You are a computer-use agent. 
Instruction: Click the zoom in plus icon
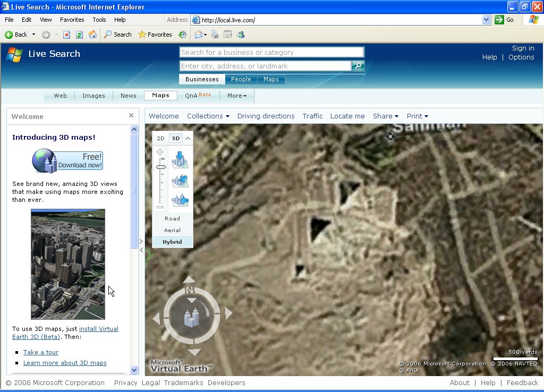[x=160, y=152]
